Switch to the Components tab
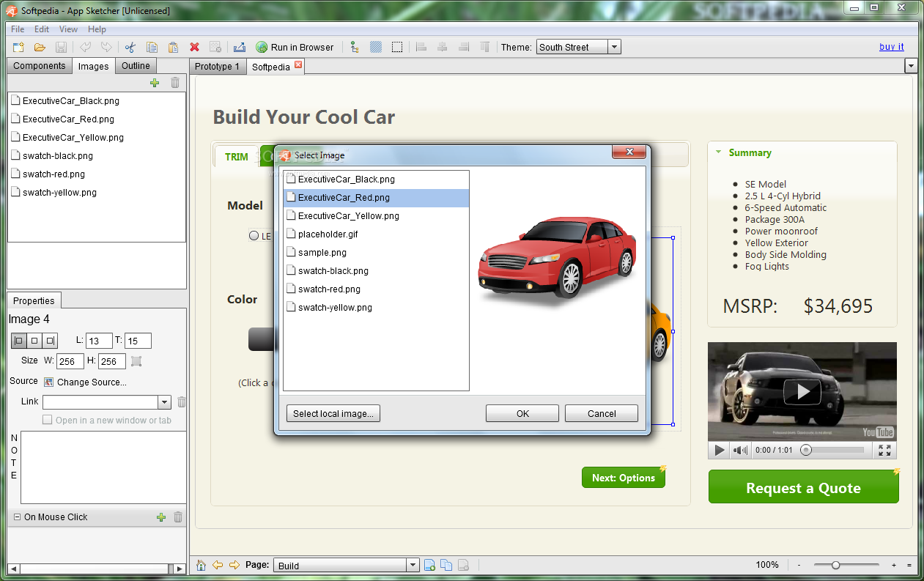The image size is (924, 581). (x=40, y=66)
